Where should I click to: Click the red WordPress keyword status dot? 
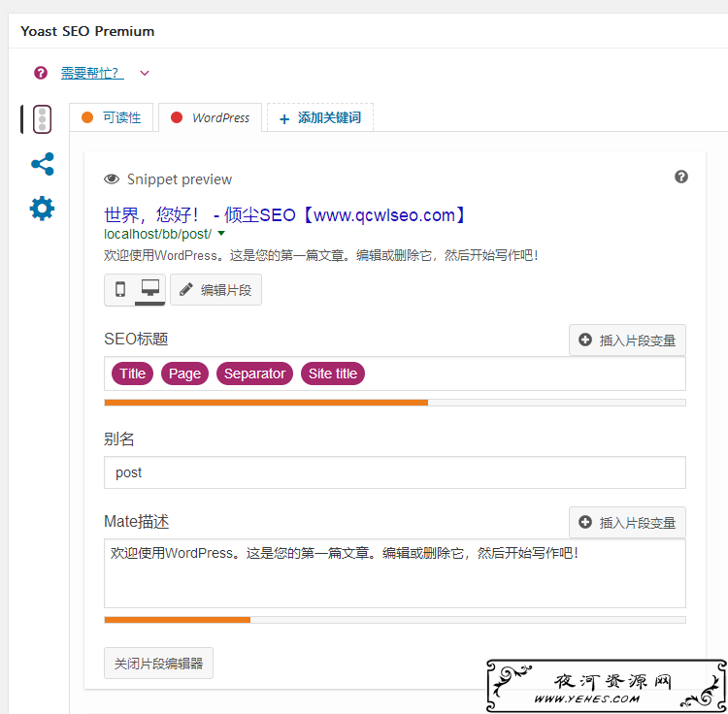pyautogui.click(x=177, y=117)
